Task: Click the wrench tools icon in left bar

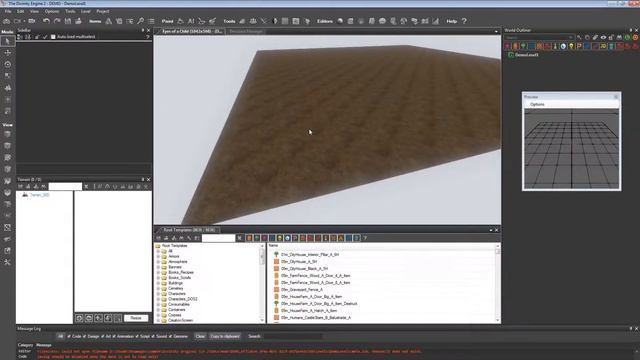Action: [7, 262]
